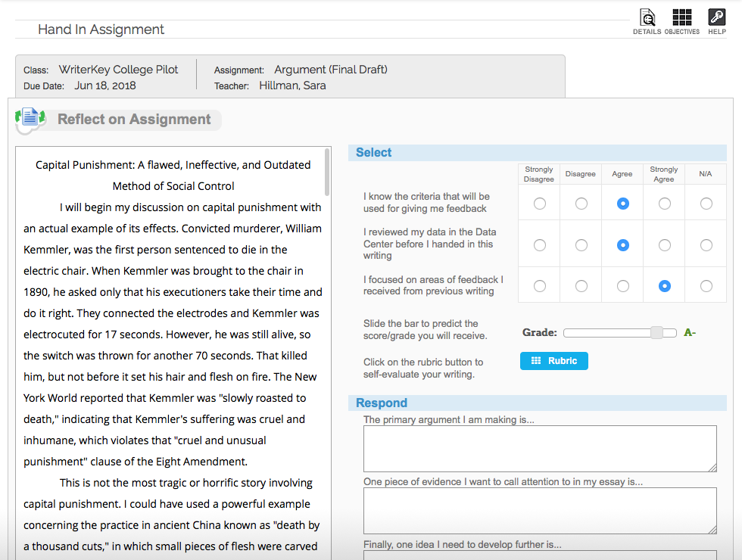Select Strongly Agree for knowing the criteria
This screenshot has height=560, width=742.
(664, 204)
